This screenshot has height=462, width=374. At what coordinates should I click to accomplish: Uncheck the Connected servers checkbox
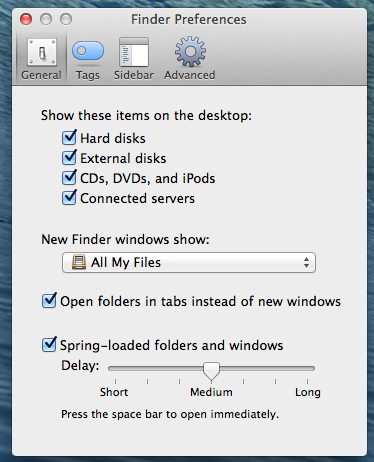click(69, 197)
